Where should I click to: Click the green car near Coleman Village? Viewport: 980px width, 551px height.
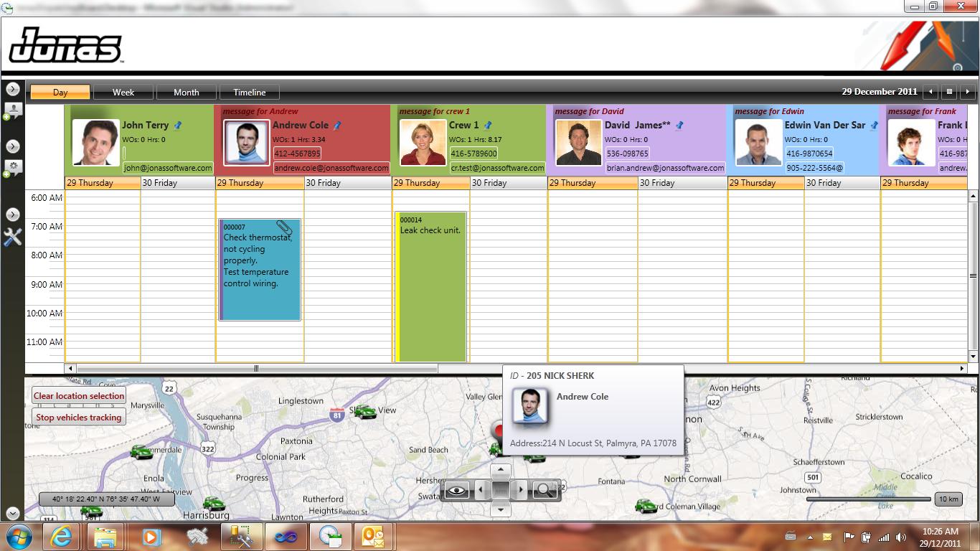click(646, 506)
